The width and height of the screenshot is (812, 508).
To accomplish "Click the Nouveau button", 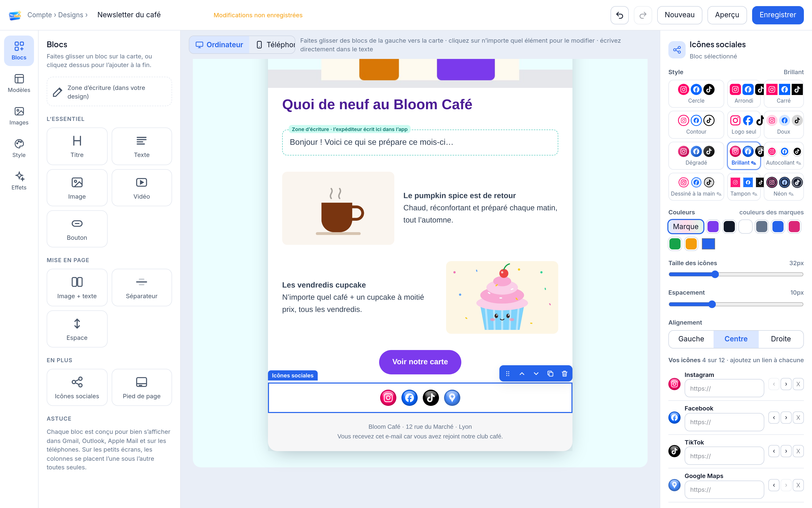I will click(680, 15).
